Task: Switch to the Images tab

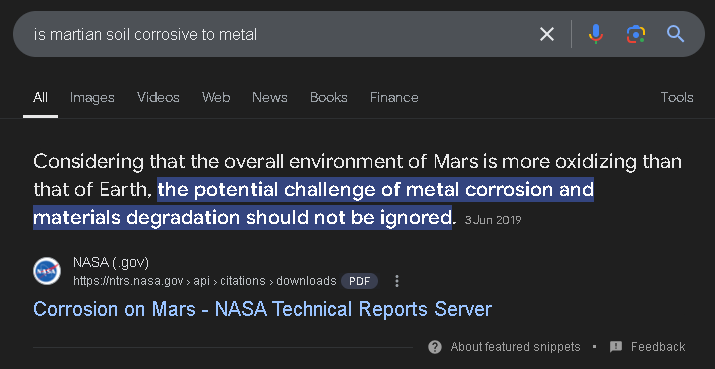Action: 92,98
